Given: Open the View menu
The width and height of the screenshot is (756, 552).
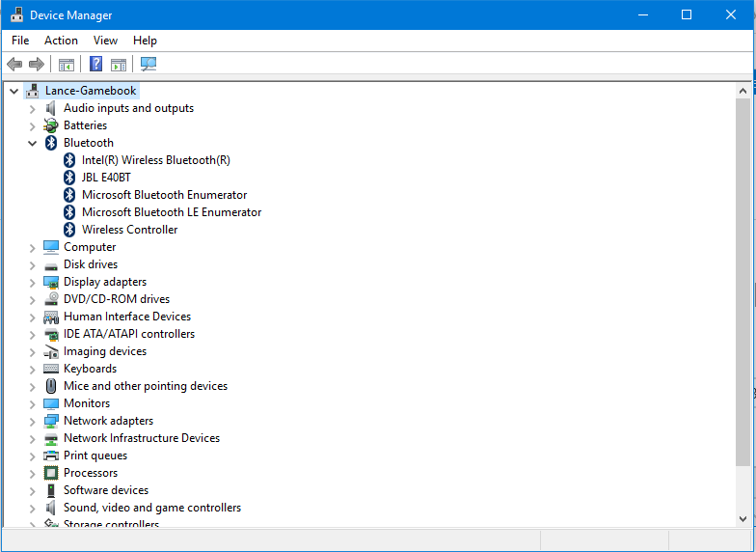Looking at the screenshot, I should click(105, 41).
